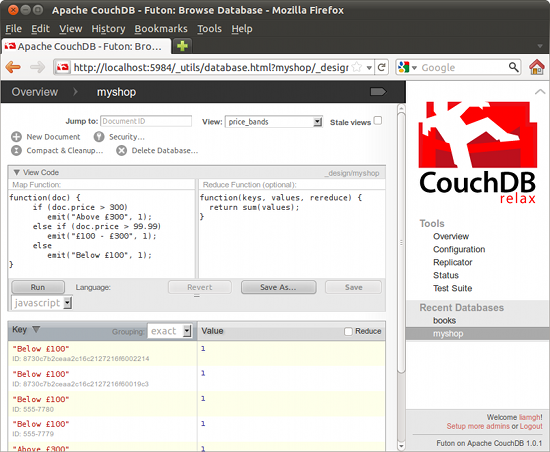Image resolution: width=550 pixels, height=452 pixels.
Task: Open the list all tabs dropdown
Action: coord(540,46)
